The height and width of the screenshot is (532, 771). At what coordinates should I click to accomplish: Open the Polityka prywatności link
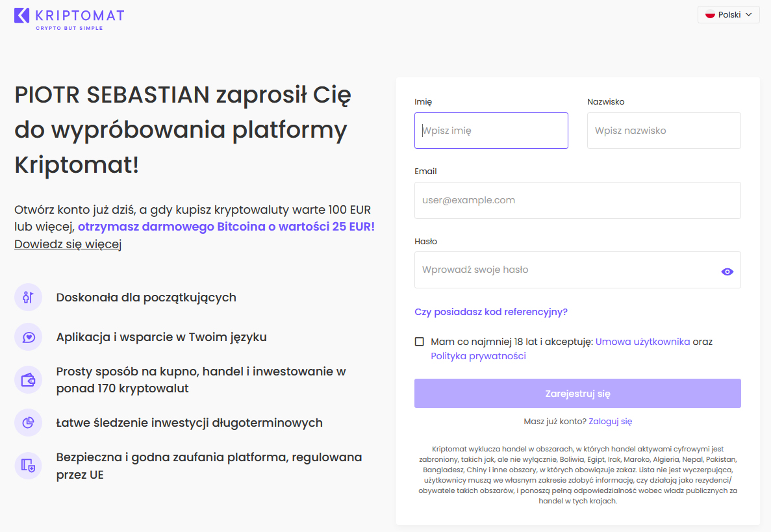pyautogui.click(x=478, y=356)
